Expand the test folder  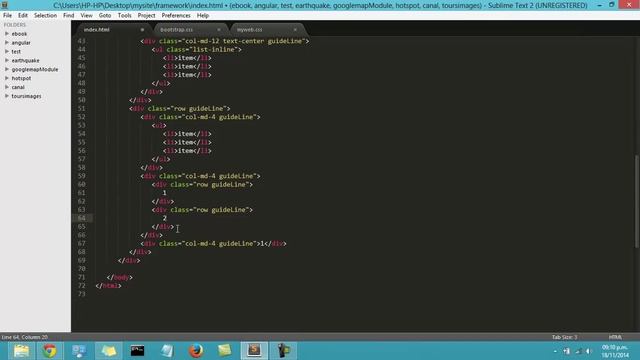pyautogui.click(x=7, y=51)
